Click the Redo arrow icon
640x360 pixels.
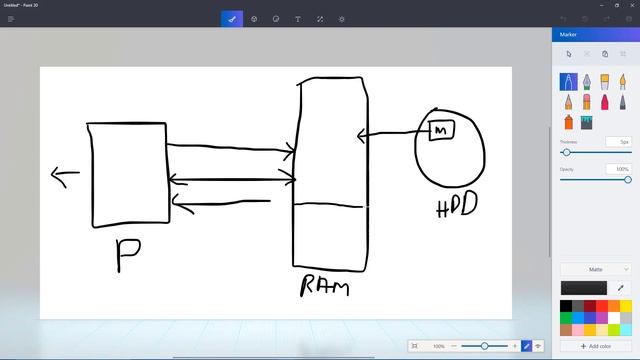coord(607,19)
